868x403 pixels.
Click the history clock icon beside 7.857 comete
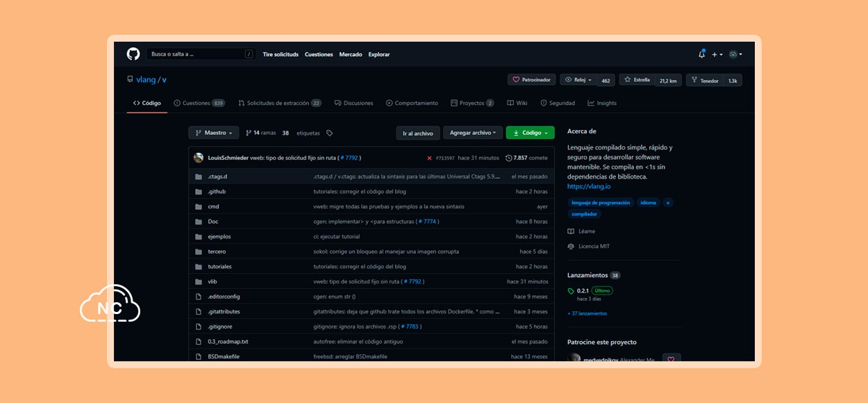click(x=509, y=158)
